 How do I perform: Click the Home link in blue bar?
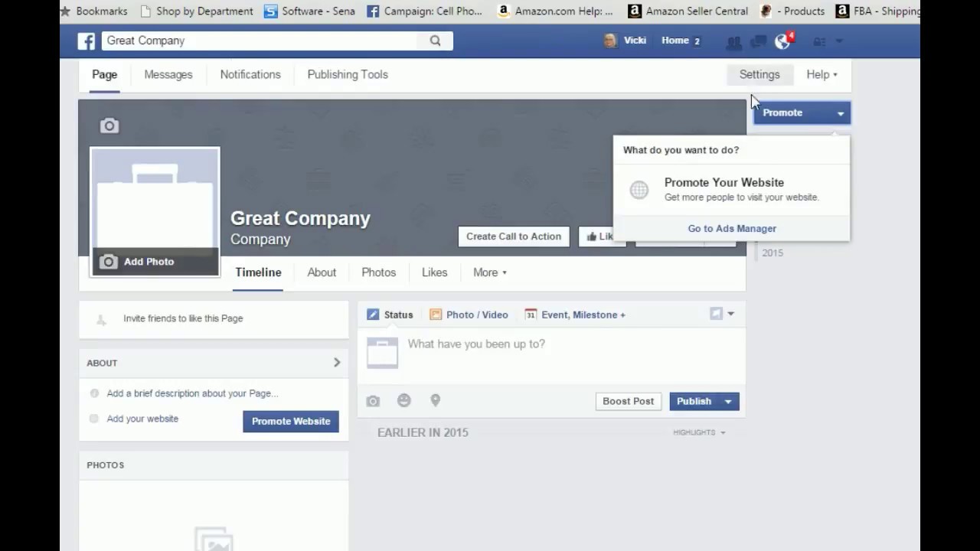(675, 41)
